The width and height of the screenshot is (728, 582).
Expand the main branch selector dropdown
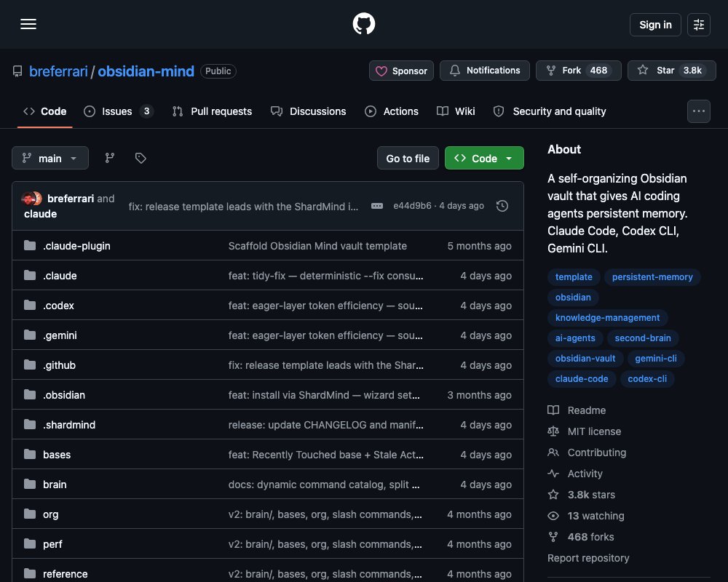tap(50, 159)
